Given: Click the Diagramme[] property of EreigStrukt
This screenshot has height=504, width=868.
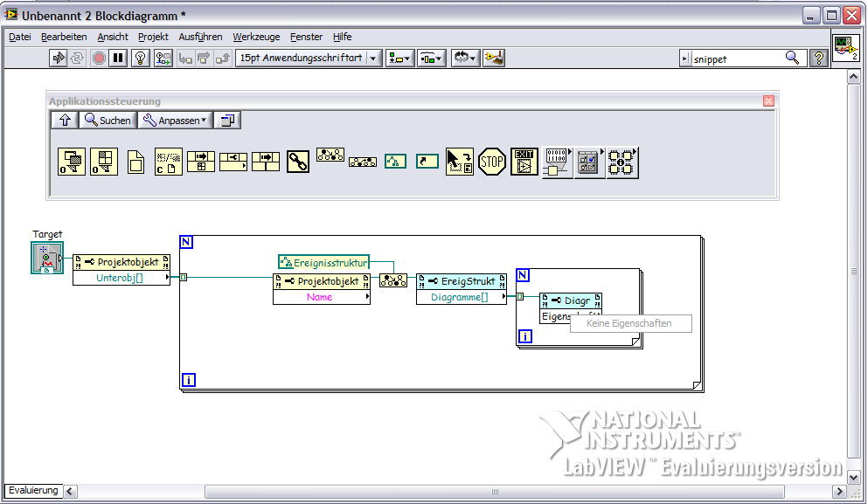Looking at the screenshot, I should [x=461, y=297].
